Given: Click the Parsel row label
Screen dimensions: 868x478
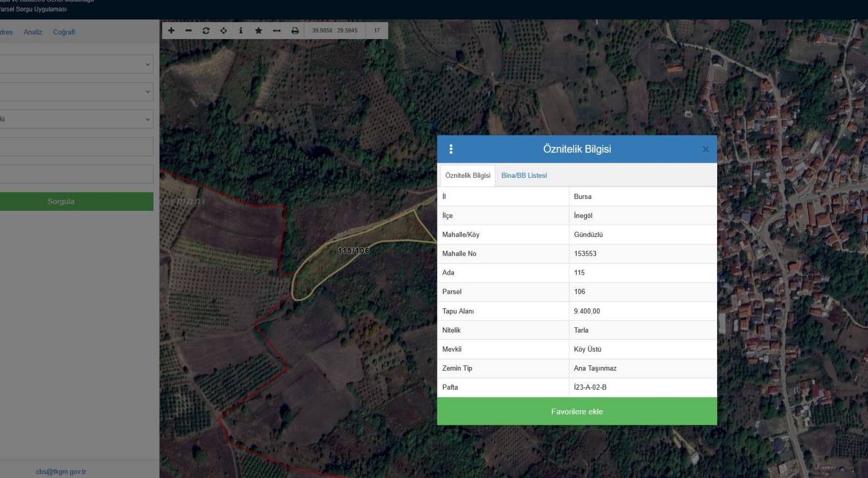Looking at the screenshot, I should point(452,292).
